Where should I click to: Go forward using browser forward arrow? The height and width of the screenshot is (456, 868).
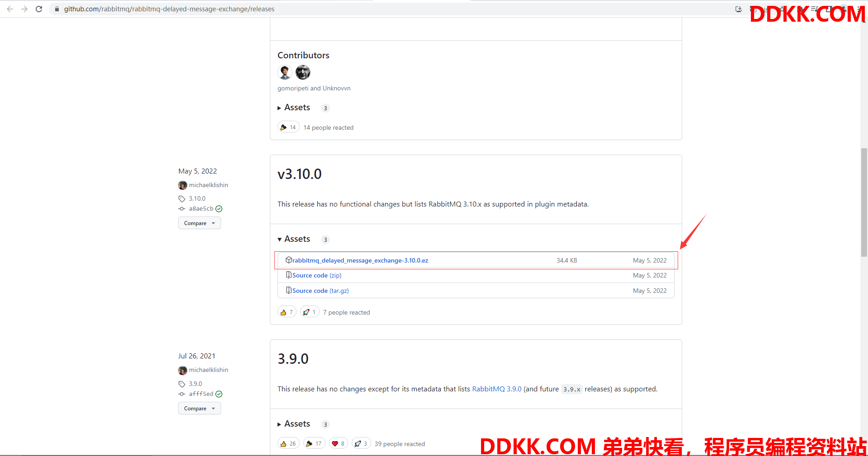pyautogui.click(x=24, y=9)
